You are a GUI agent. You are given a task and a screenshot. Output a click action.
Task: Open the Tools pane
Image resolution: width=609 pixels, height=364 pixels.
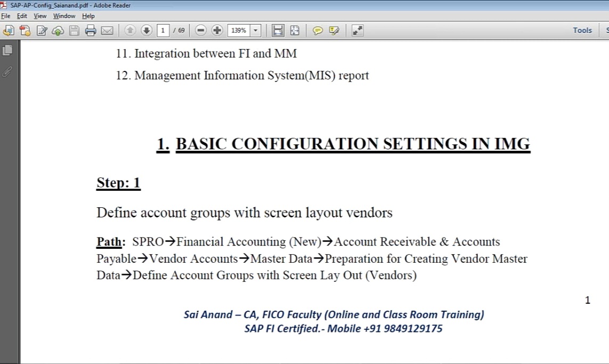point(582,30)
